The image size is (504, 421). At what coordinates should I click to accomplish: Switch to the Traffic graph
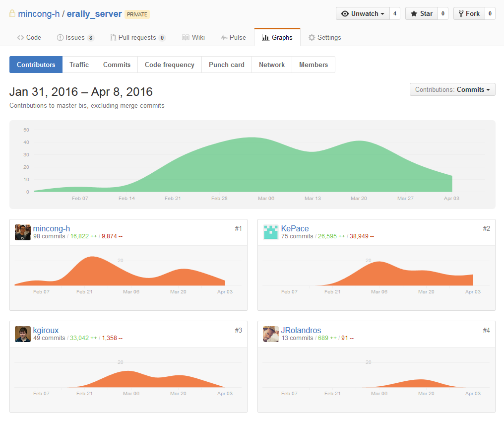(x=79, y=65)
